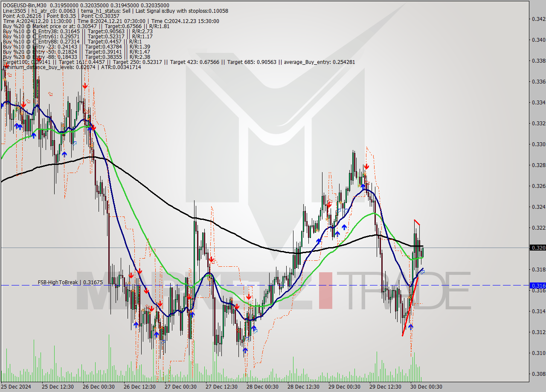This screenshot has width=546, height=392.
Task: Select the blue 0.316 price level tag
Action: click(x=537, y=285)
